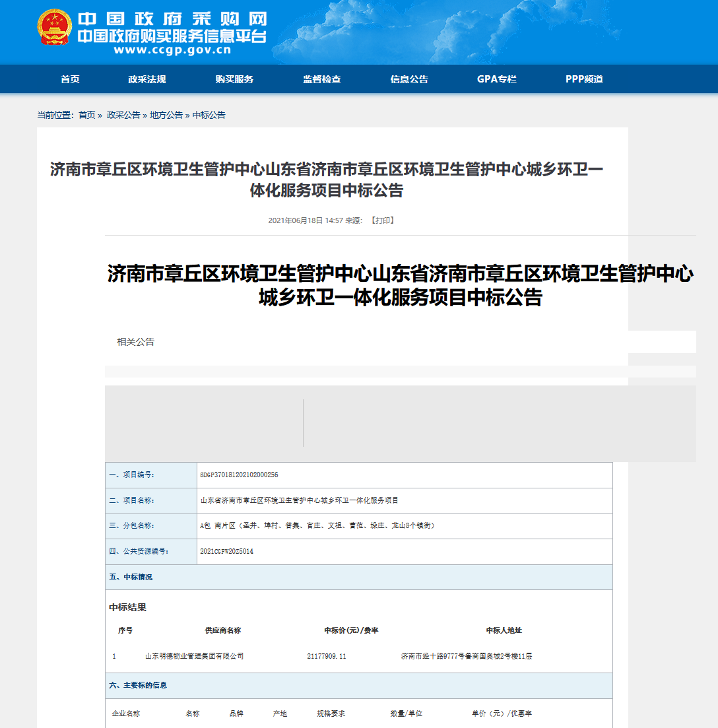Screen dimensions: 718x728
Task: Click the publish date 2021年06月18日 14:57
Action: [x=306, y=220]
